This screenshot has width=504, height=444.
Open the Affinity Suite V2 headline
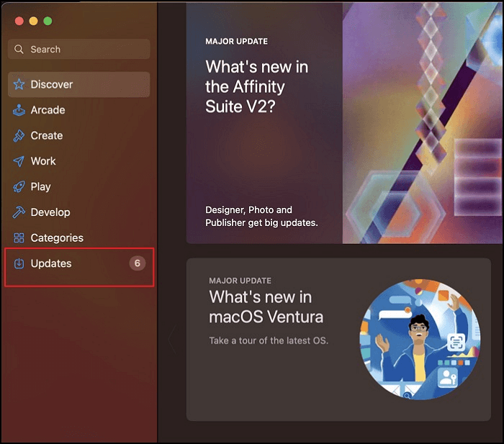click(257, 86)
